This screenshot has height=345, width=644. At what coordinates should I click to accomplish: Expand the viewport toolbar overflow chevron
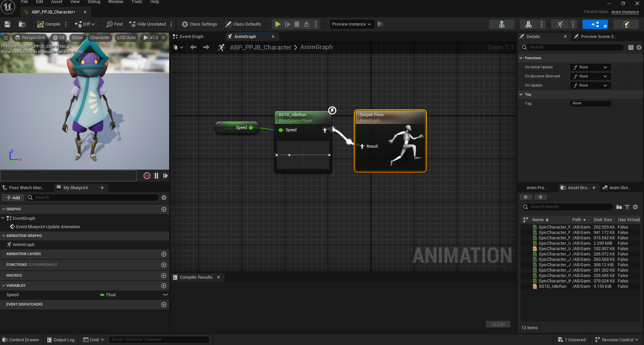pyautogui.click(x=163, y=38)
